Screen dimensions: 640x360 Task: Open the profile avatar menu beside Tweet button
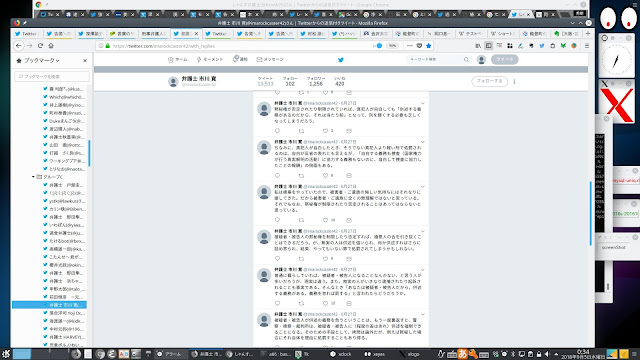click(x=481, y=60)
